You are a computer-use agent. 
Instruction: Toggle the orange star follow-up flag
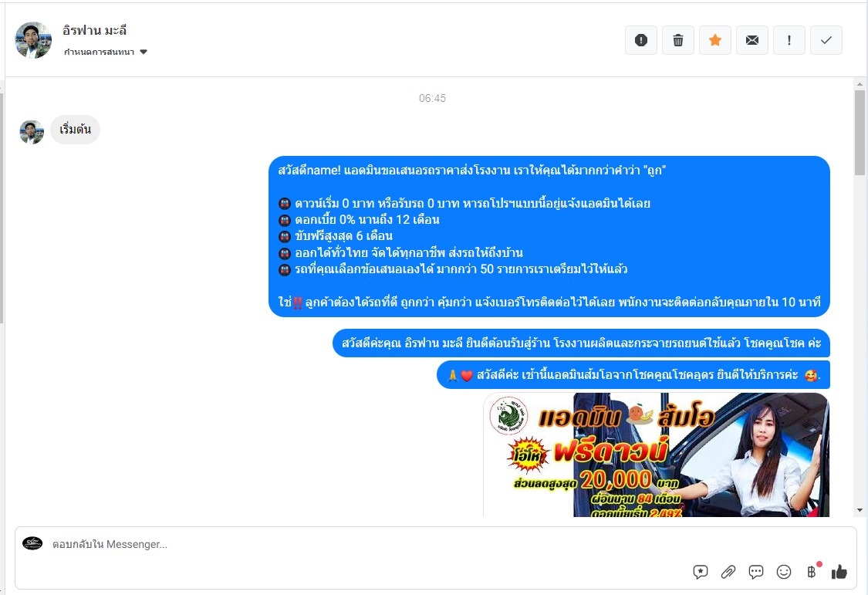(715, 40)
